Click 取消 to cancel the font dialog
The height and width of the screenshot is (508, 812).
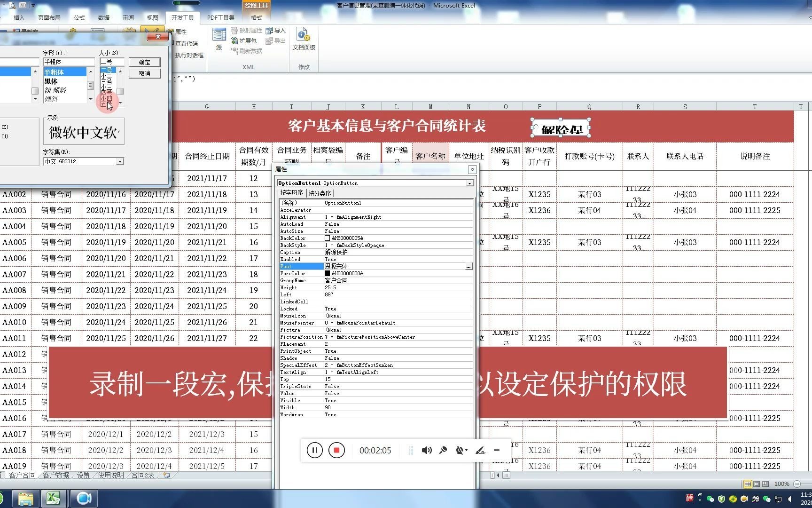click(x=144, y=73)
